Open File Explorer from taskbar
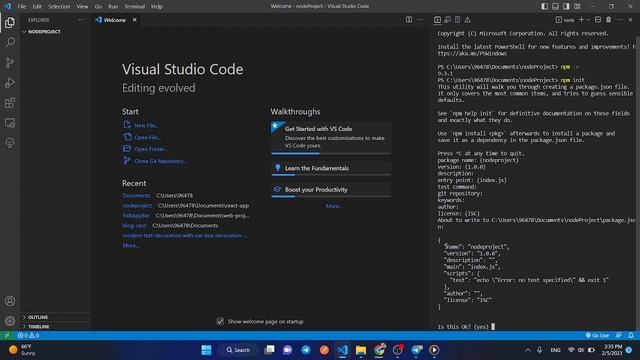The height and width of the screenshot is (360, 640). point(361,350)
